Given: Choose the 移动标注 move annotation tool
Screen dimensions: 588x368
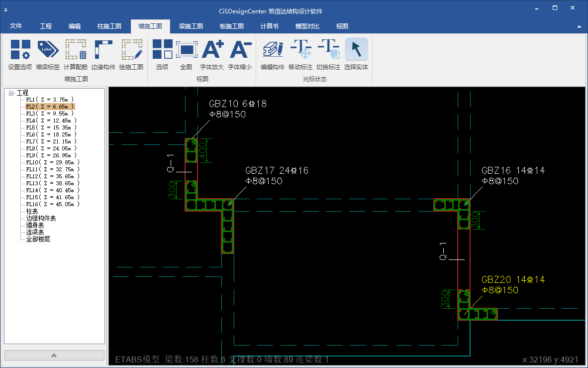Looking at the screenshot, I should pyautogui.click(x=300, y=55).
